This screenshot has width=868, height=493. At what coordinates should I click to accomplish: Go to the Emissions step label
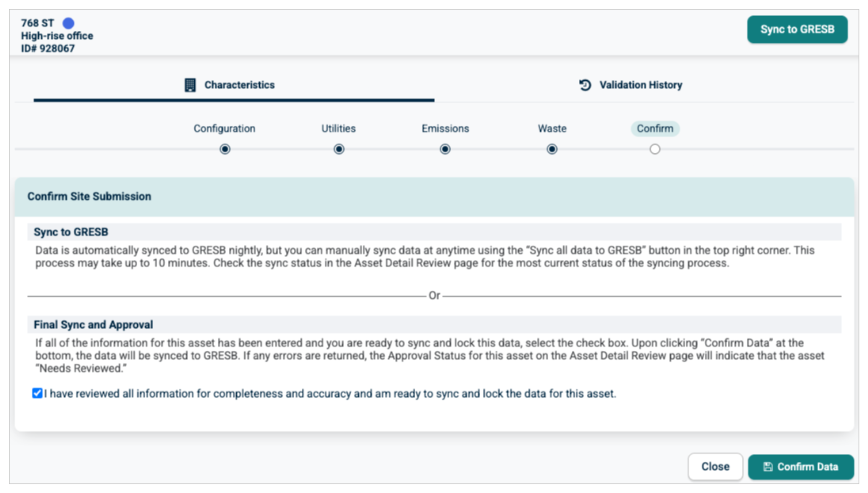point(445,129)
